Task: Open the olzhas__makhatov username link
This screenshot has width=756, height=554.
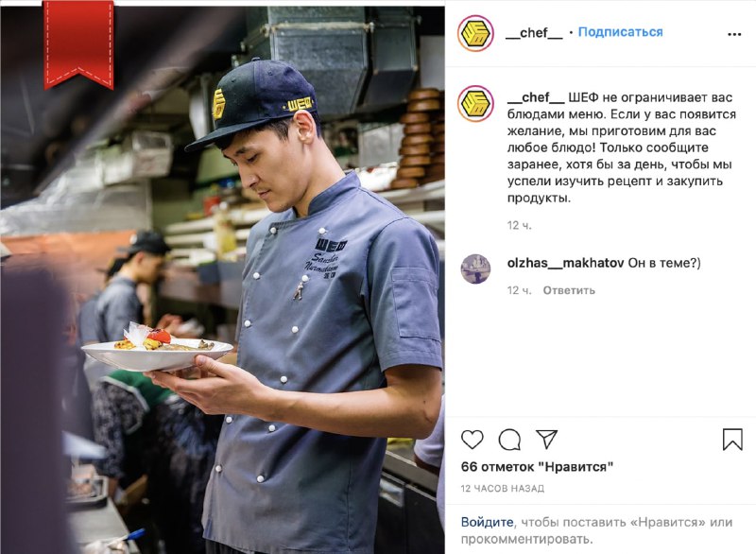Action: pyautogui.click(x=565, y=263)
